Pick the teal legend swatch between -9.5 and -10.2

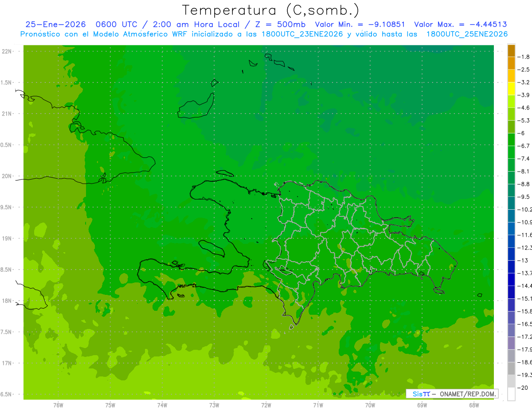click(511, 203)
